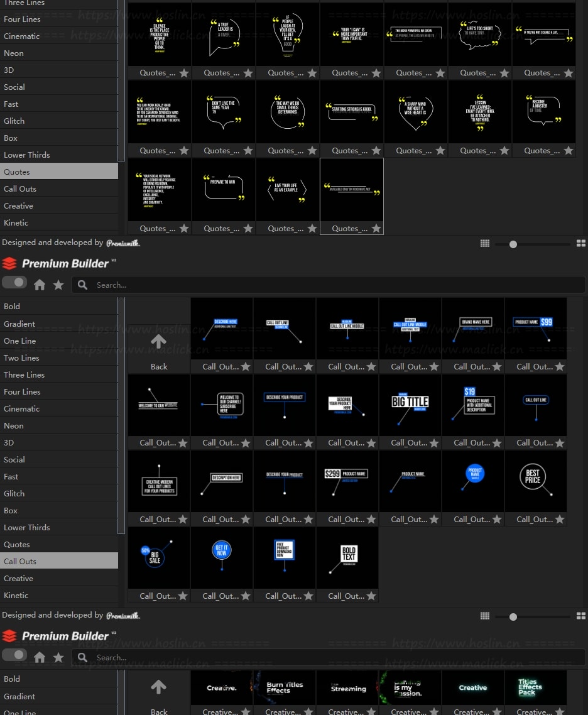Star the A SHARP MIND quote preset

click(x=440, y=151)
